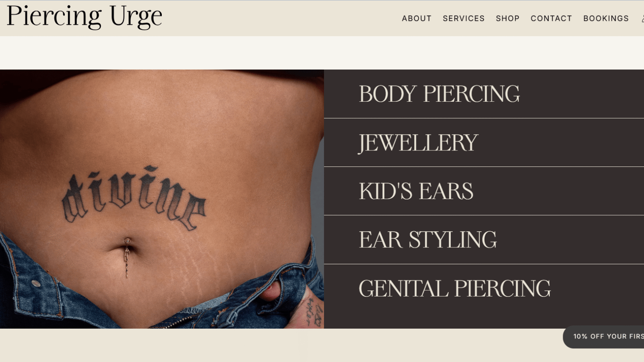The width and height of the screenshot is (644, 362).
Task: Open the BOOKINGS page
Action: pos(606,19)
